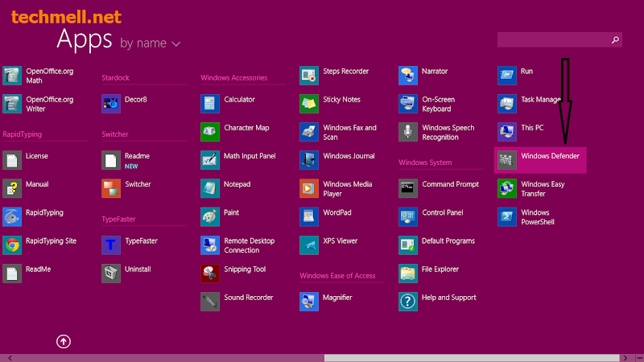This screenshot has width=644, height=362.
Task: Open the Default Programs icon
Action: (408, 245)
